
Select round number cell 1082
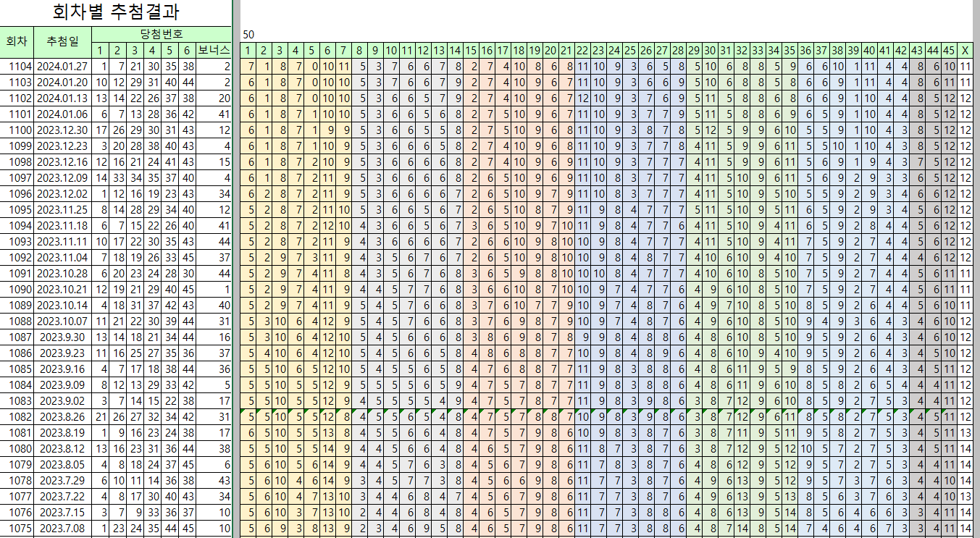(16, 417)
